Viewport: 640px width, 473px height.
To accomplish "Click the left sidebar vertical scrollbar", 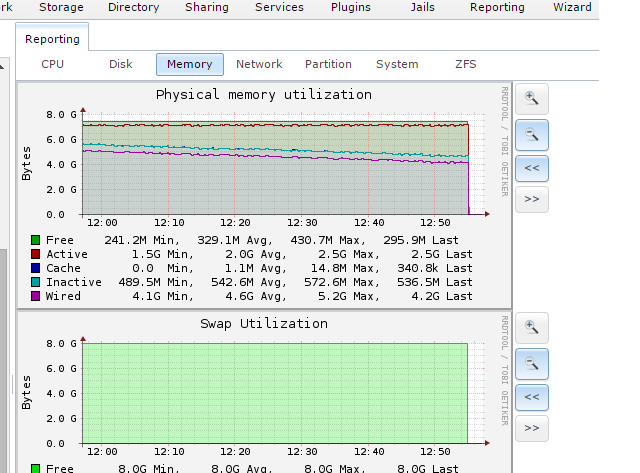I will pyautogui.click(x=3, y=361).
